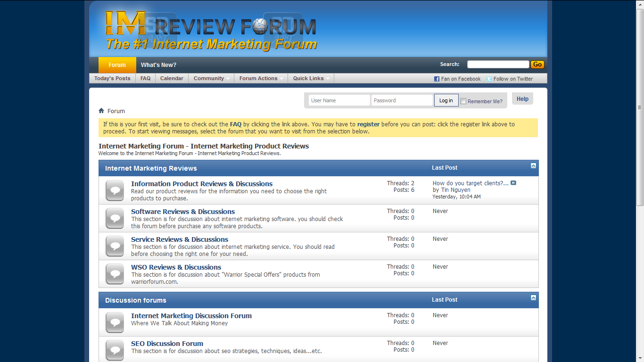
Task: Open Service Reviews & Discussions forum
Action: 180,239
